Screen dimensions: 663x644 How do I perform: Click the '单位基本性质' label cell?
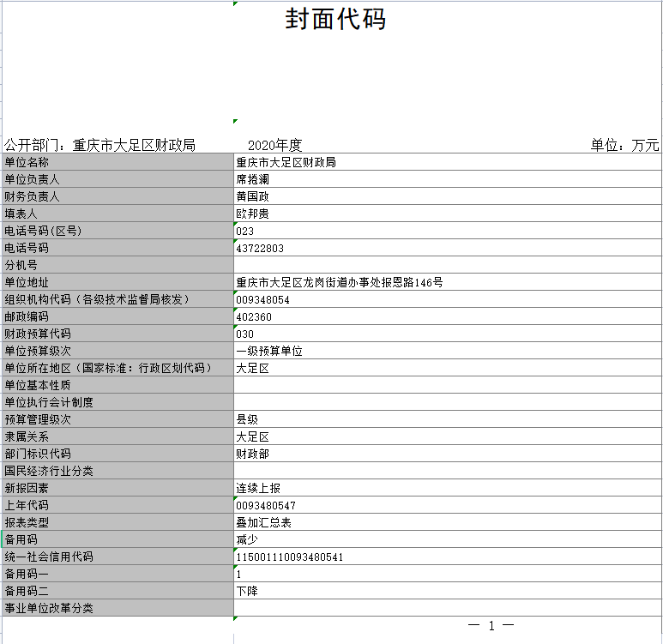click(x=118, y=385)
